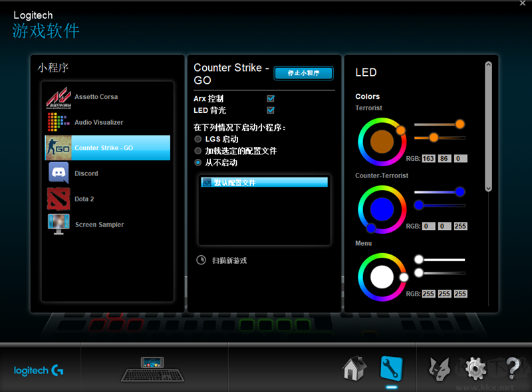Open the Dota 2 applet
The width and height of the screenshot is (532, 392).
coord(100,199)
